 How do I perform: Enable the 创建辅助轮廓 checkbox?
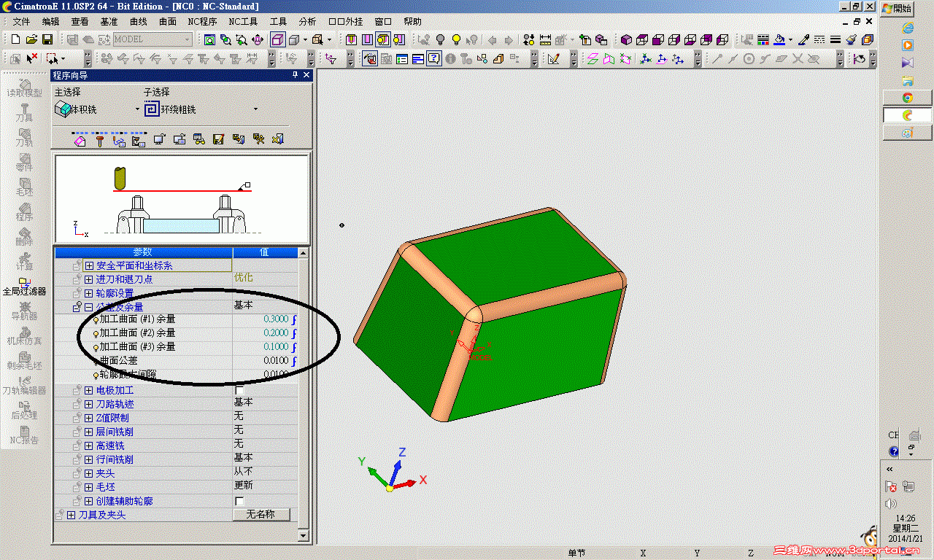tap(239, 502)
